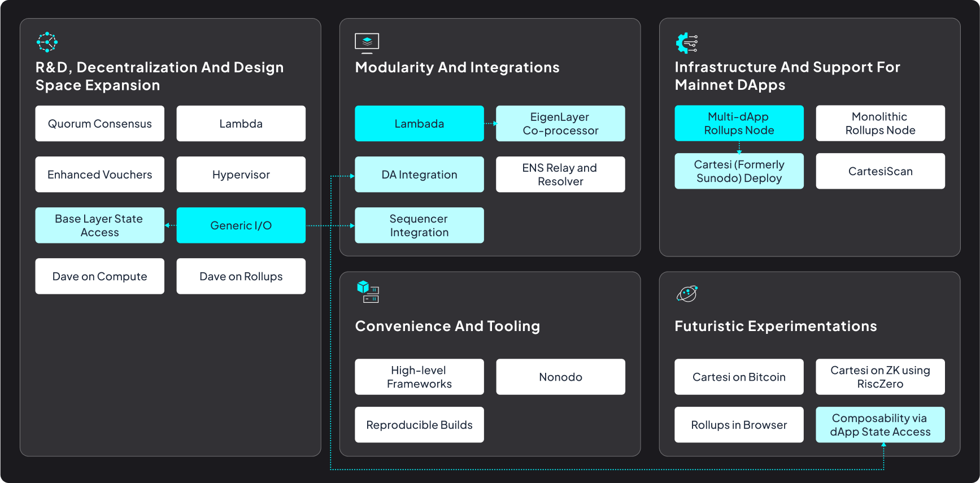Image resolution: width=980 pixels, height=483 pixels.
Task: Click R&D, Decentralization And Design heading
Action: 160,76
